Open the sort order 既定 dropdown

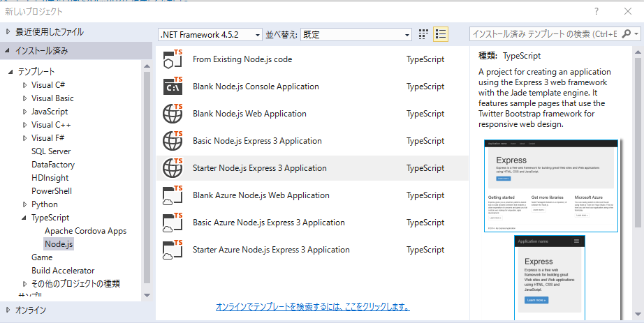point(357,34)
